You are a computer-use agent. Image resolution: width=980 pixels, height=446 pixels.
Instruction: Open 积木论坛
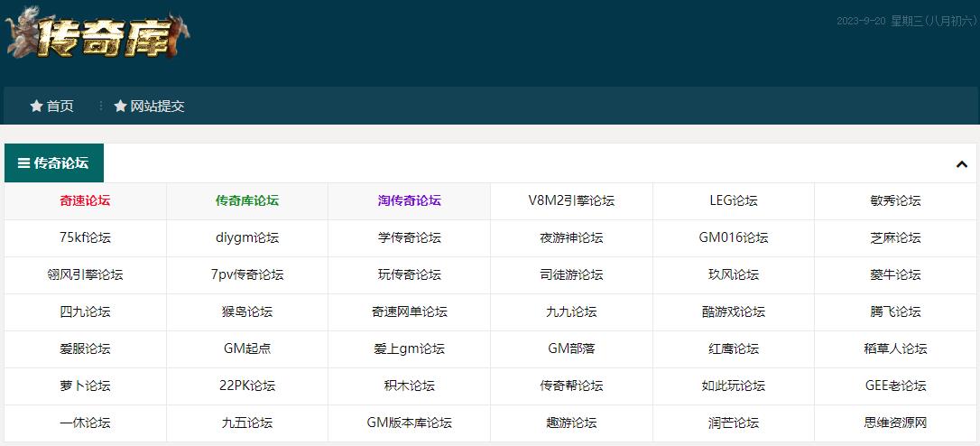[410, 386]
